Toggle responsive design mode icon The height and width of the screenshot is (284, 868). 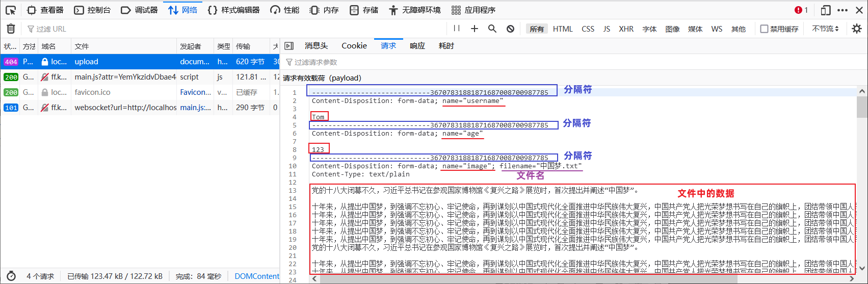pos(826,10)
